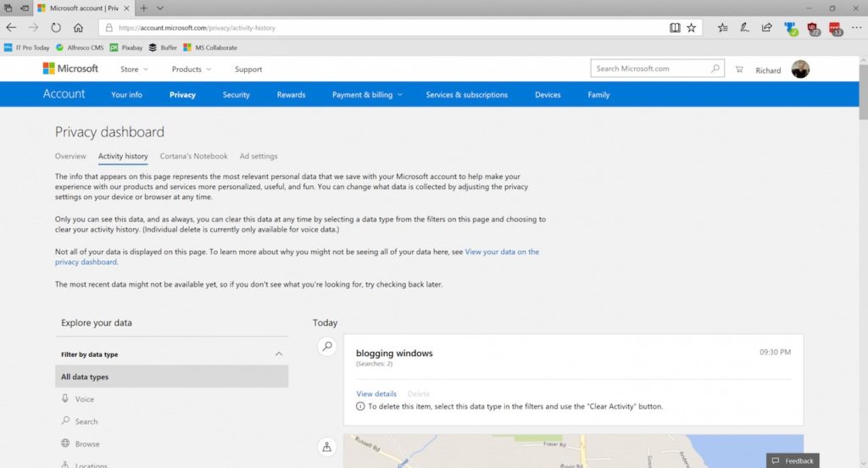868x468 pixels.
Task: Click the magnifier in Search Microsoft.com box
Action: click(x=715, y=68)
